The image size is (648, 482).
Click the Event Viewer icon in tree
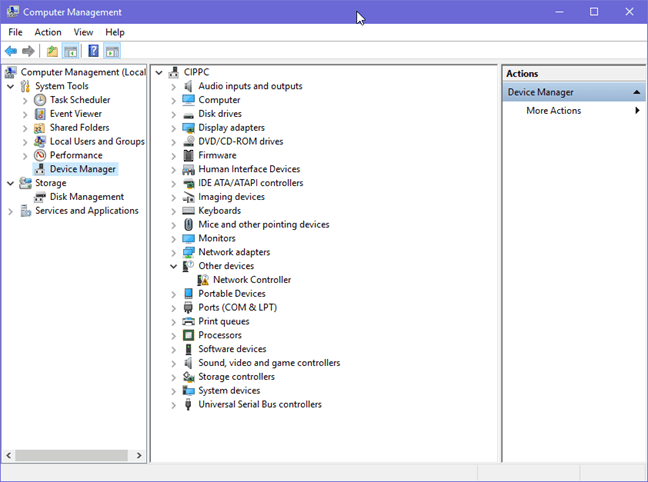(x=40, y=114)
